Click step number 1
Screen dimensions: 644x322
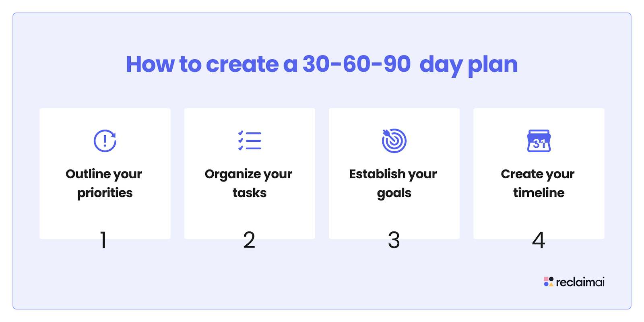click(x=103, y=240)
